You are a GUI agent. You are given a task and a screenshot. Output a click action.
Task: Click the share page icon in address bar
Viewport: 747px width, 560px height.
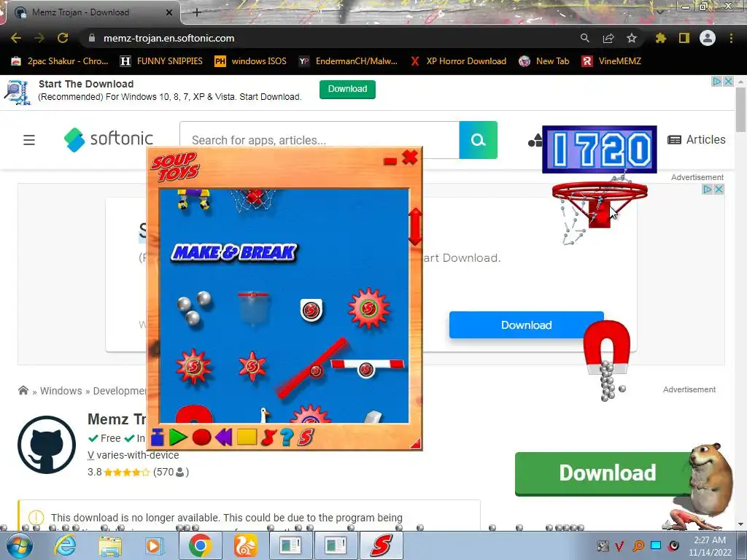608,38
